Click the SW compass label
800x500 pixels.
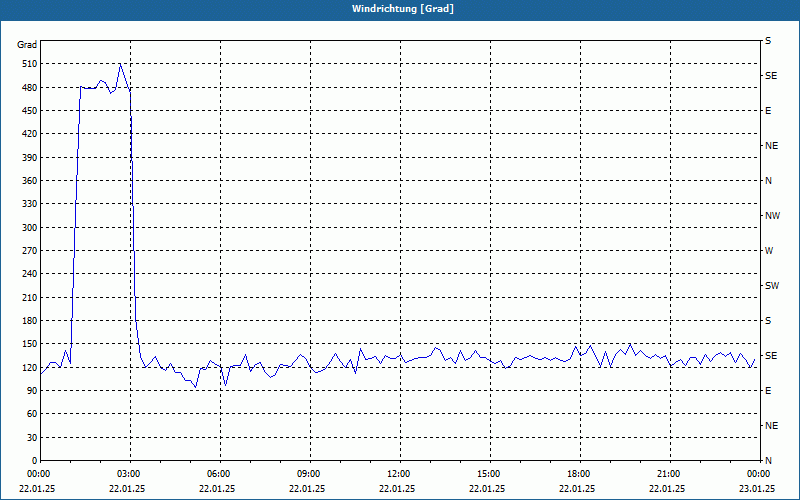(x=772, y=286)
